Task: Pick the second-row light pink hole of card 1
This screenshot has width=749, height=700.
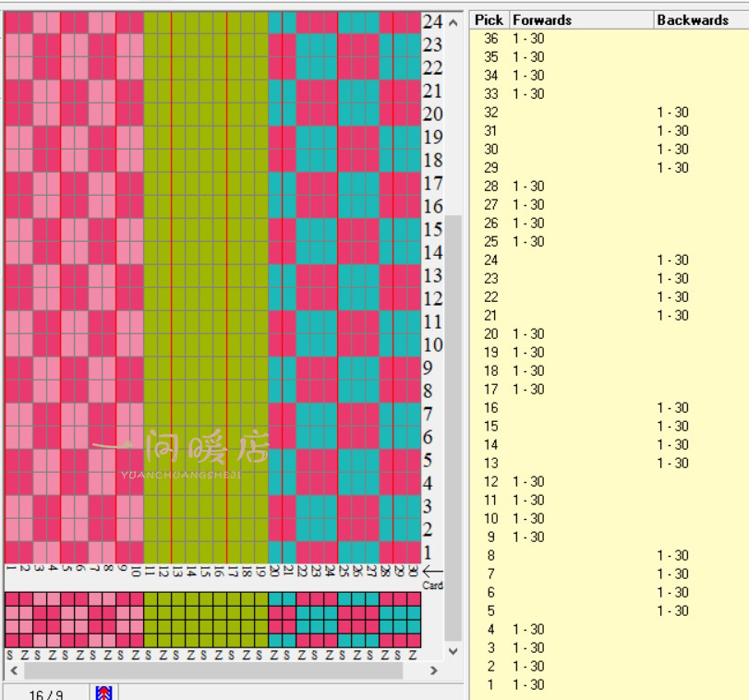Action: click(12, 612)
